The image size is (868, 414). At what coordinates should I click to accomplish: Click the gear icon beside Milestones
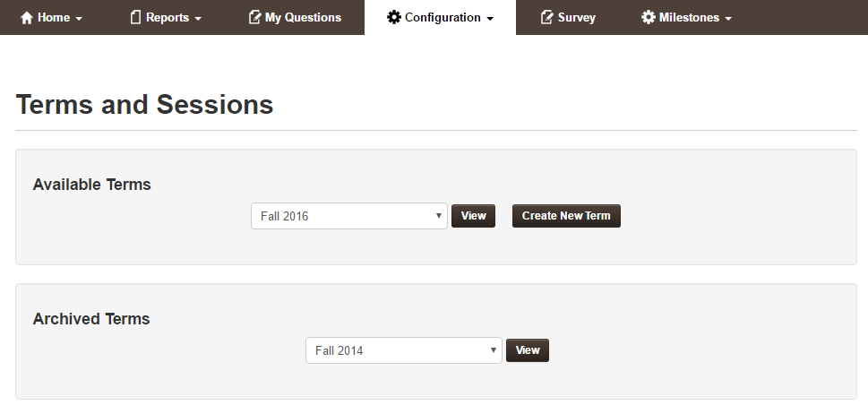click(649, 17)
